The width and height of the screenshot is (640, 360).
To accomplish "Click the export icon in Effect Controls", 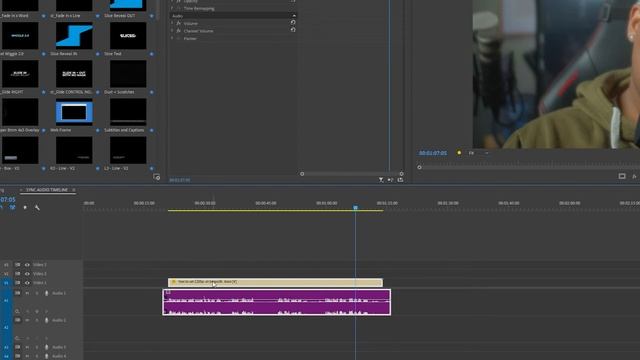I will point(400,180).
